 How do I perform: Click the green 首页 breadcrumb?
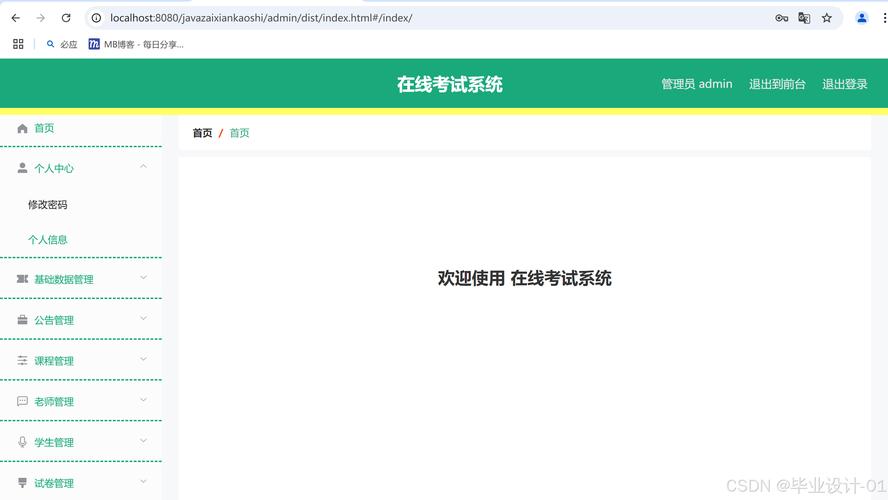coord(239,133)
